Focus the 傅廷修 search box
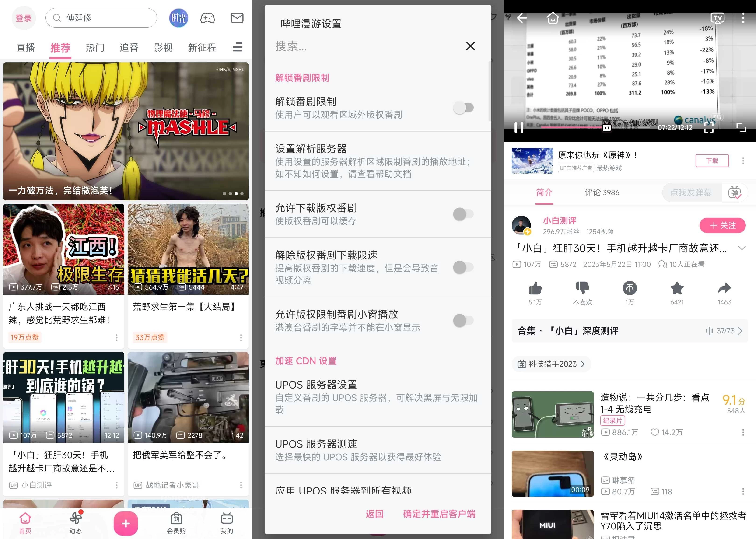The width and height of the screenshot is (756, 539). [x=101, y=18]
